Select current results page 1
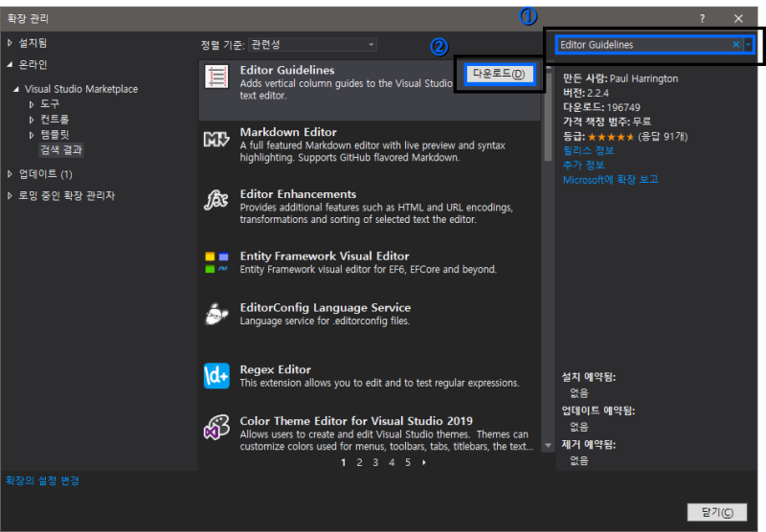Viewport: 766px width, 532px height. [344, 463]
